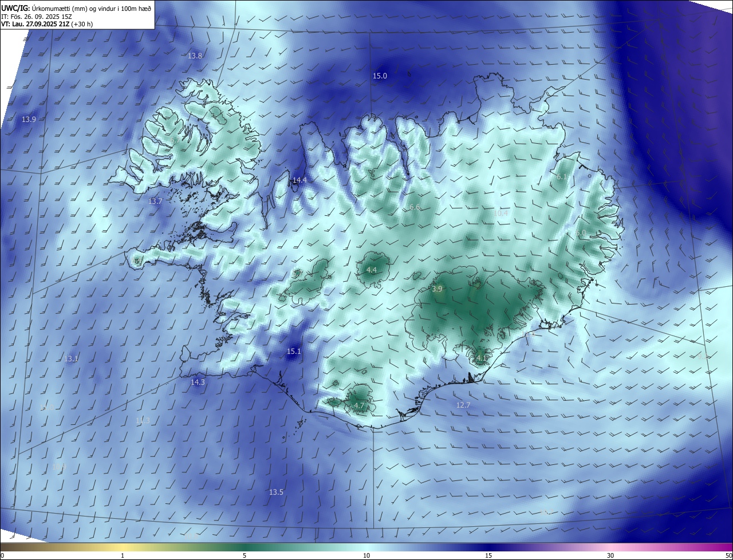The width and height of the screenshot is (733, 560).
Task: Click the colorbar tick labeled 5
Action: coord(245,555)
